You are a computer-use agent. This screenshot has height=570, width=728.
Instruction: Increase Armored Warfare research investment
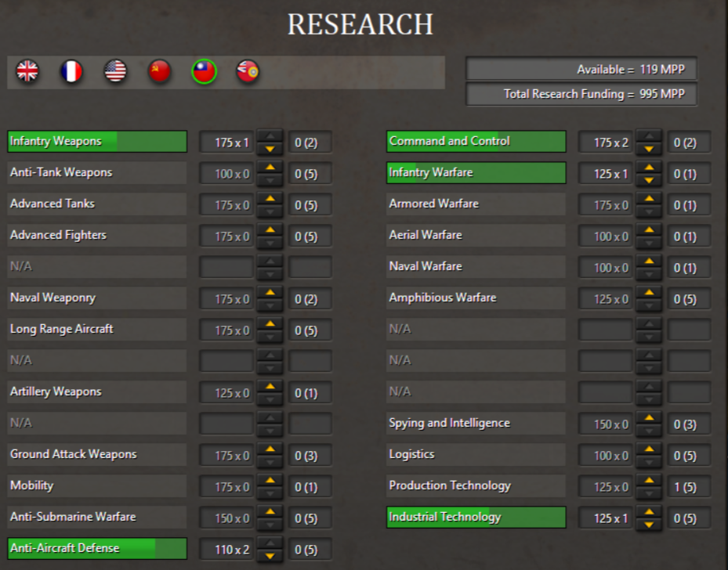(x=649, y=199)
